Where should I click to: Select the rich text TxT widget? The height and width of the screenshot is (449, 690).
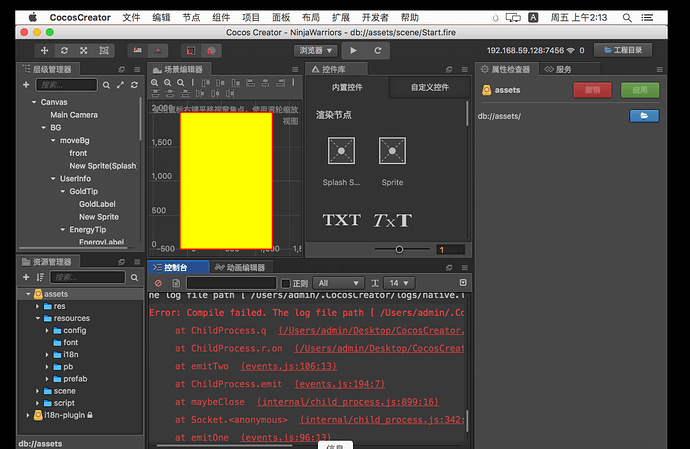pyautogui.click(x=393, y=220)
